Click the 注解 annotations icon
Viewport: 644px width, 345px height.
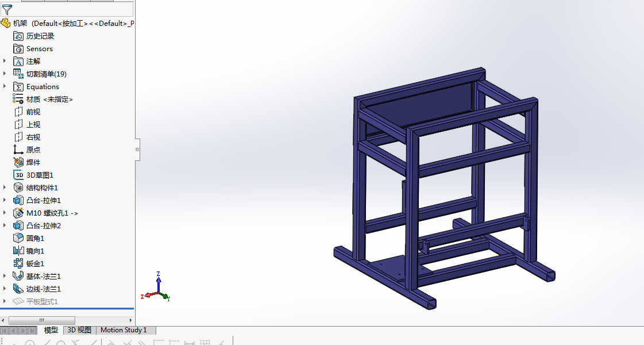(x=18, y=62)
